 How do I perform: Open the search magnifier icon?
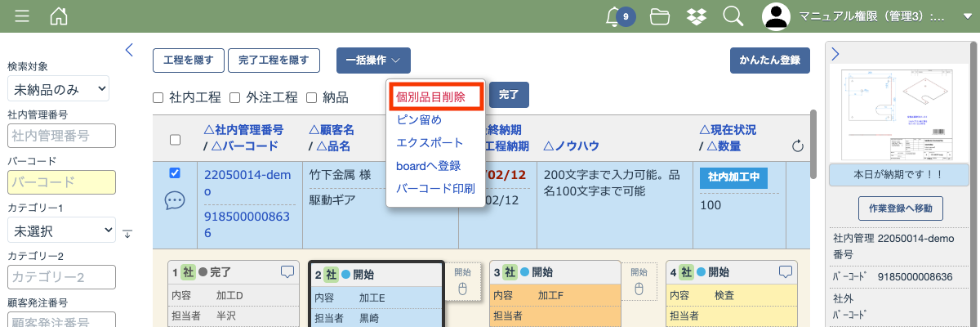pyautogui.click(x=733, y=16)
